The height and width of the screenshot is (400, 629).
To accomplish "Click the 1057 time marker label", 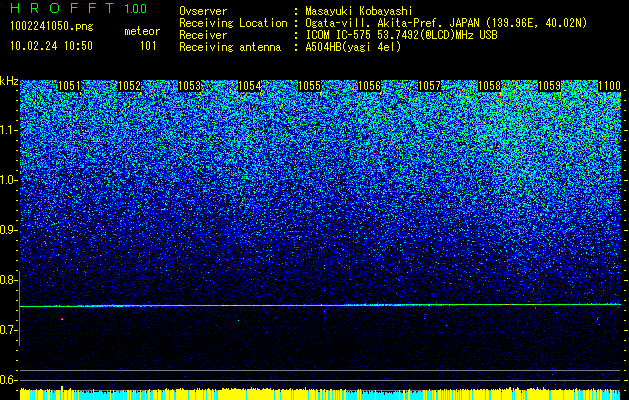I will (429, 86).
